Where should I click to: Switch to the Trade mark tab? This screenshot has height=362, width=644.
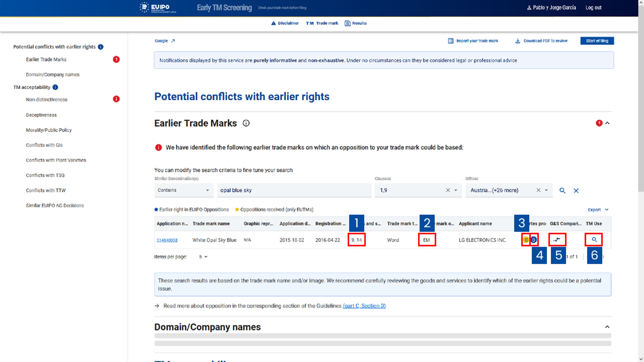[x=322, y=23]
